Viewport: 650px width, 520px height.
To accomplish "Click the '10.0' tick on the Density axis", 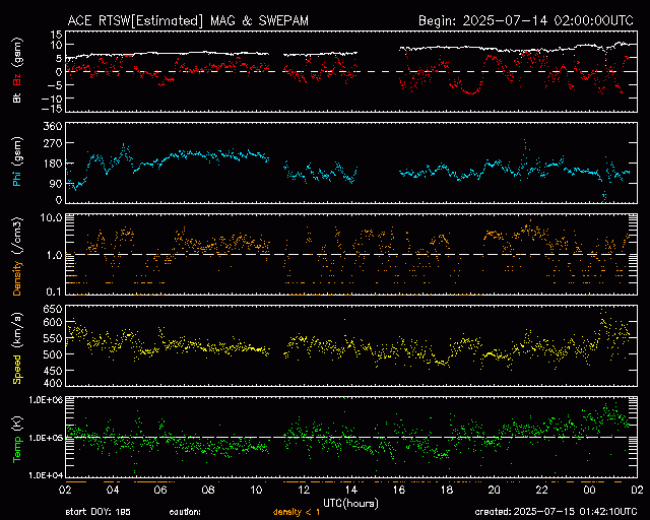I will click(x=51, y=218).
